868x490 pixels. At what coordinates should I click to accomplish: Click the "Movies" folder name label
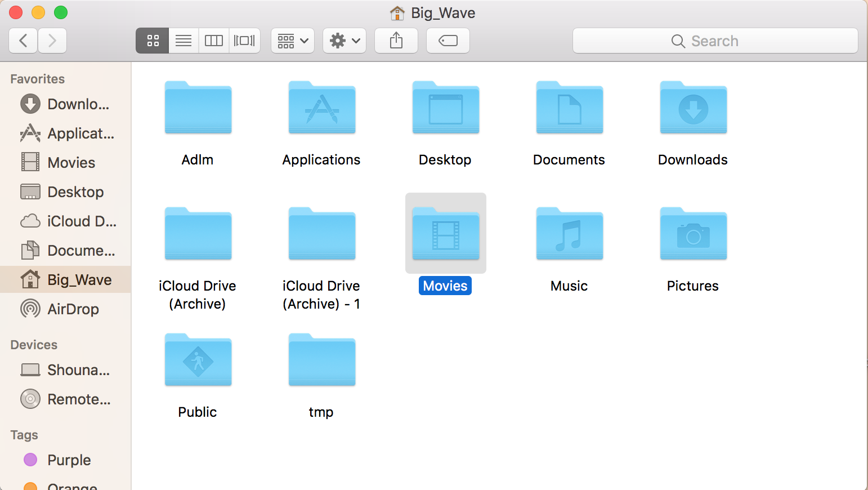coord(445,286)
